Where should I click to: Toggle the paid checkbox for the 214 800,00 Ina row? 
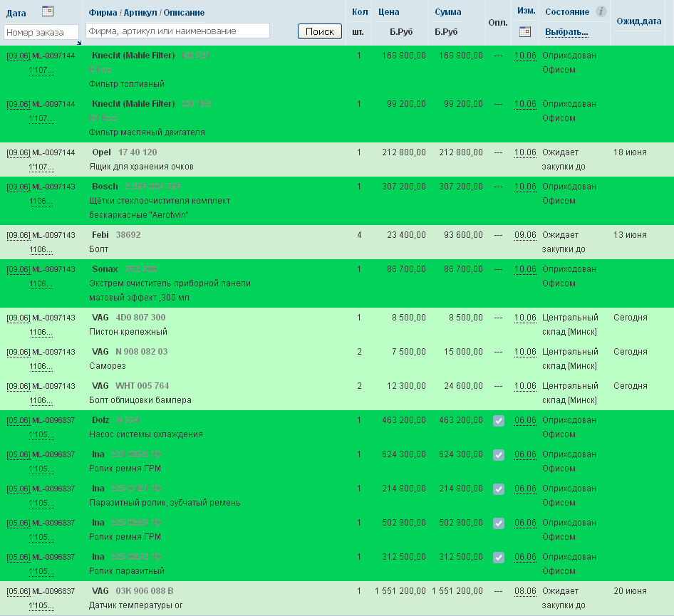[x=499, y=489]
